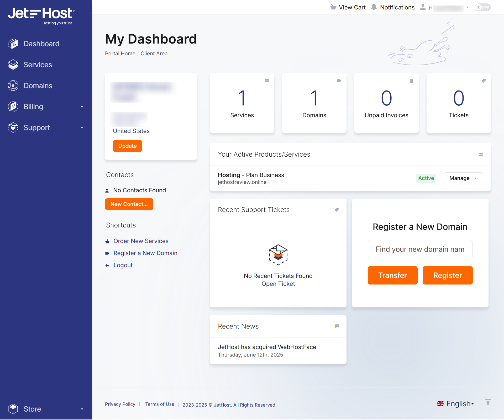This screenshot has height=420, width=504.
Task: Open the English language selector
Action: [x=455, y=404]
